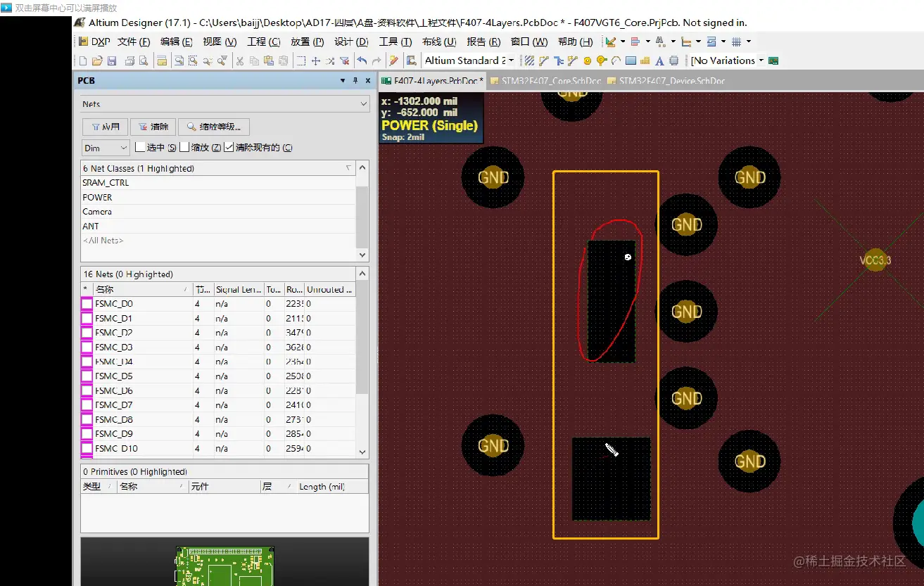The height and width of the screenshot is (586, 924).
Task: Click the Undo arrow icon
Action: click(361, 60)
